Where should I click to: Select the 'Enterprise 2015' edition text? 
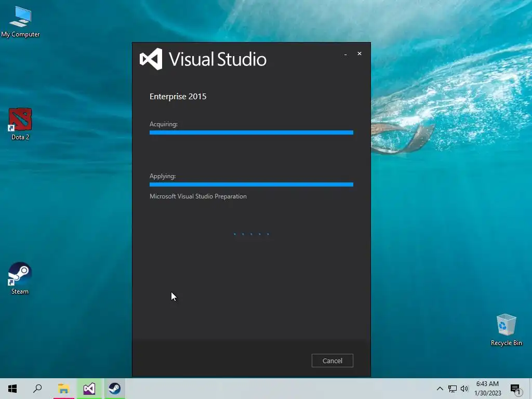tap(178, 96)
